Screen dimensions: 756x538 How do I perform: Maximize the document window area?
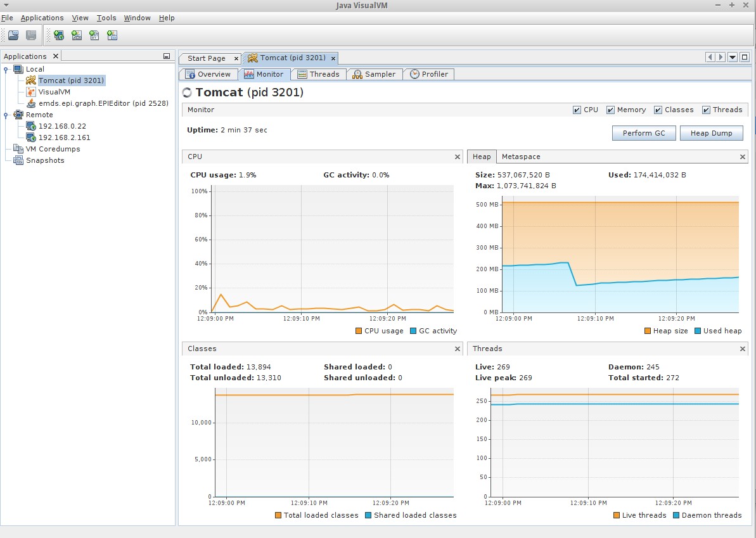click(x=745, y=57)
